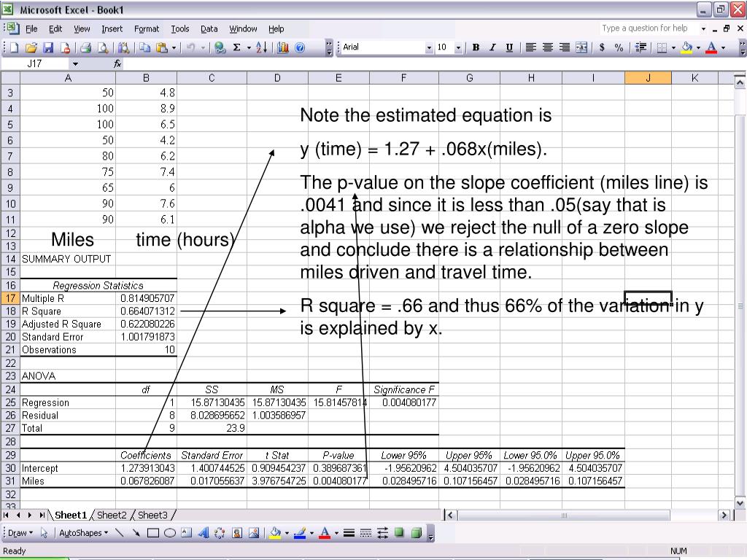The height and width of the screenshot is (560, 747).
Task: Open the Draw menu dropdown
Action: click(x=20, y=533)
